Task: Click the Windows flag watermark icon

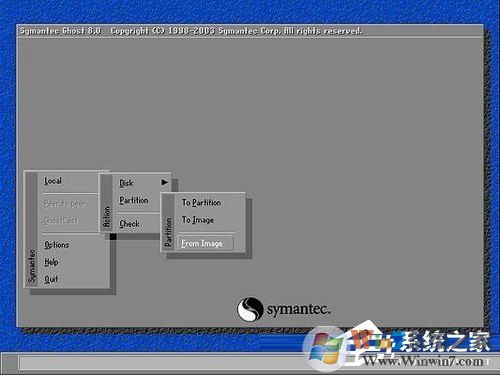Action: point(323,348)
